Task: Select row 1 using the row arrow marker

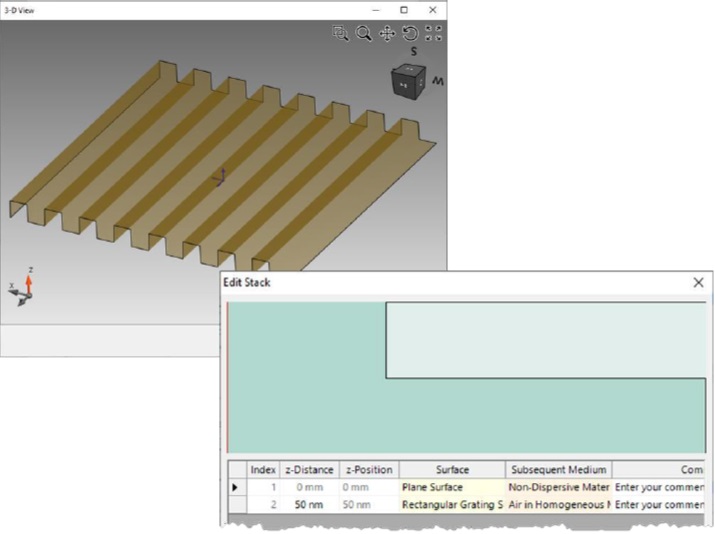Action: coord(237,487)
